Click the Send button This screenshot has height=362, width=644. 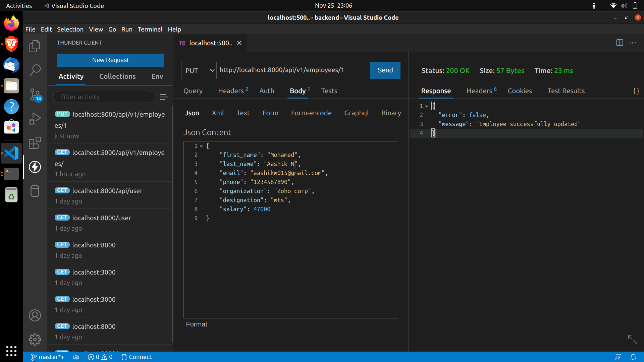tap(385, 70)
